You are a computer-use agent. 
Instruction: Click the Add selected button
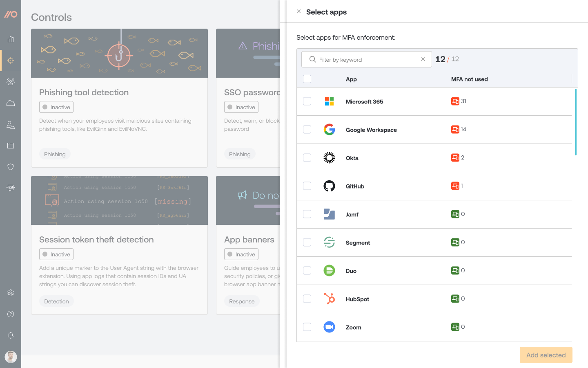pos(546,355)
